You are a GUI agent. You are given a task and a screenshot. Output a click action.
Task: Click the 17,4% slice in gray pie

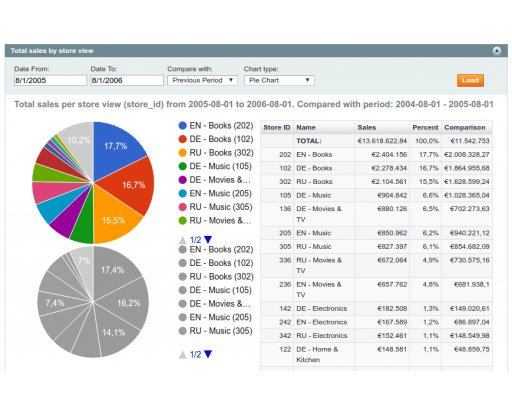pos(112,270)
